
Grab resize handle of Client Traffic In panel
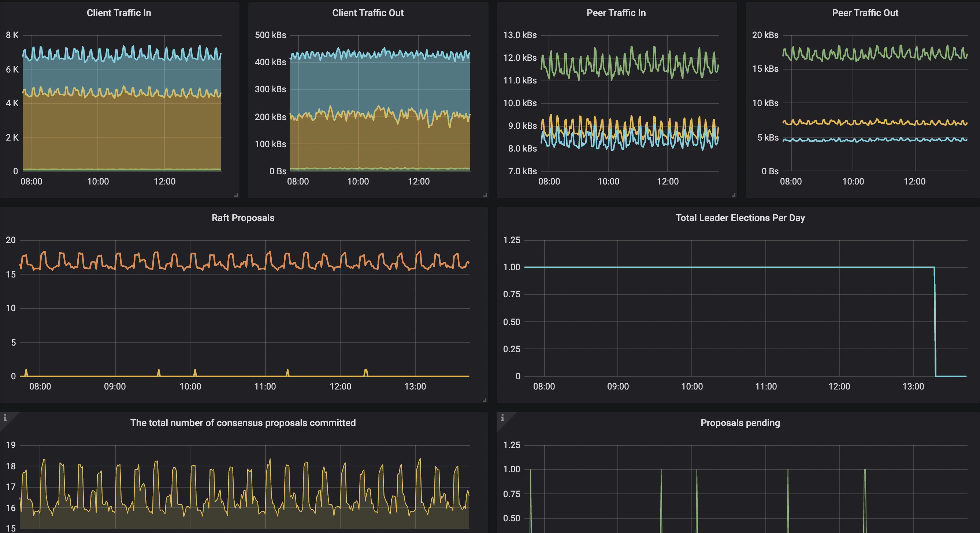236,195
